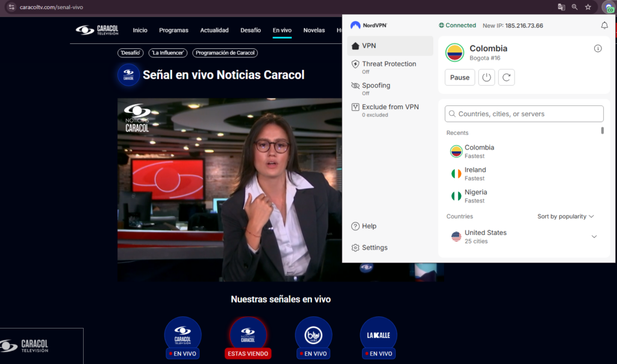Bookmark this page with the star icon
The image size is (617, 364).
588,7
